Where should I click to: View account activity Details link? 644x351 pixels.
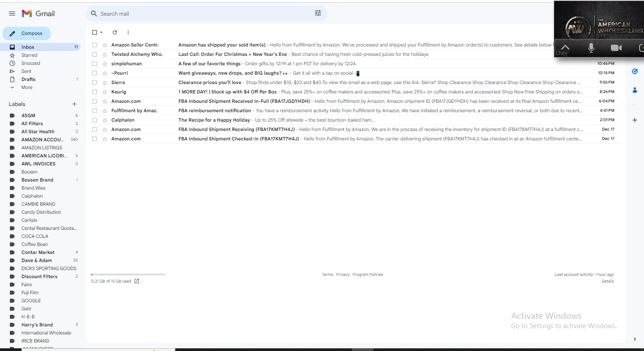[x=608, y=281]
